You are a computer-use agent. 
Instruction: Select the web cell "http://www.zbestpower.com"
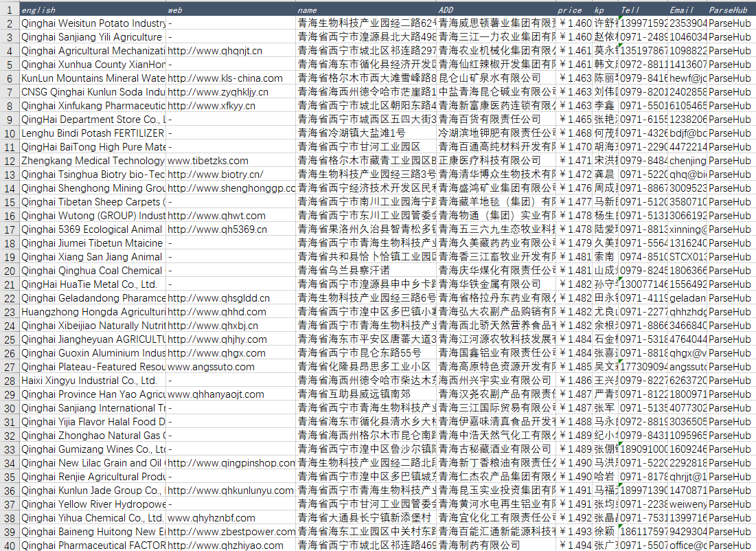coord(231,532)
